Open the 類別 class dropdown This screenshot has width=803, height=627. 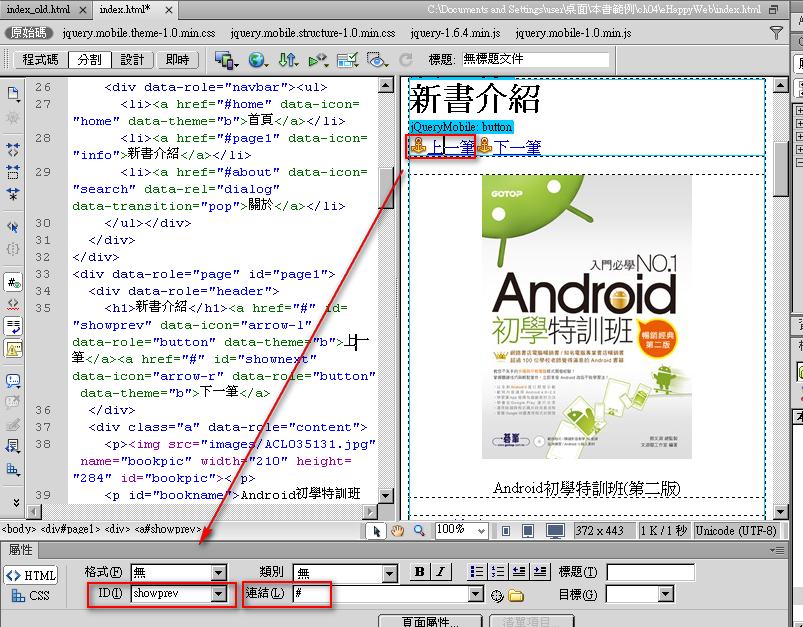tap(390, 573)
